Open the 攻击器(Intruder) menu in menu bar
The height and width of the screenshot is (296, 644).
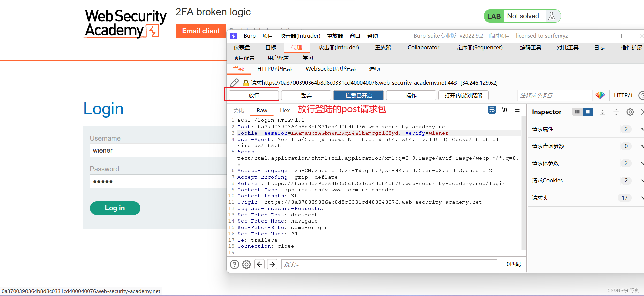[300, 36]
